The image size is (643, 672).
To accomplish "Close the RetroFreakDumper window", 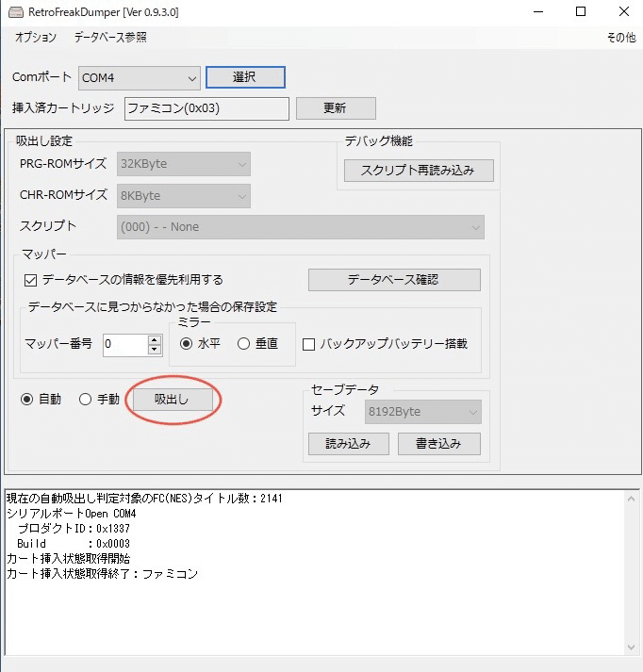I will pyautogui.click(x=624, y=12).
